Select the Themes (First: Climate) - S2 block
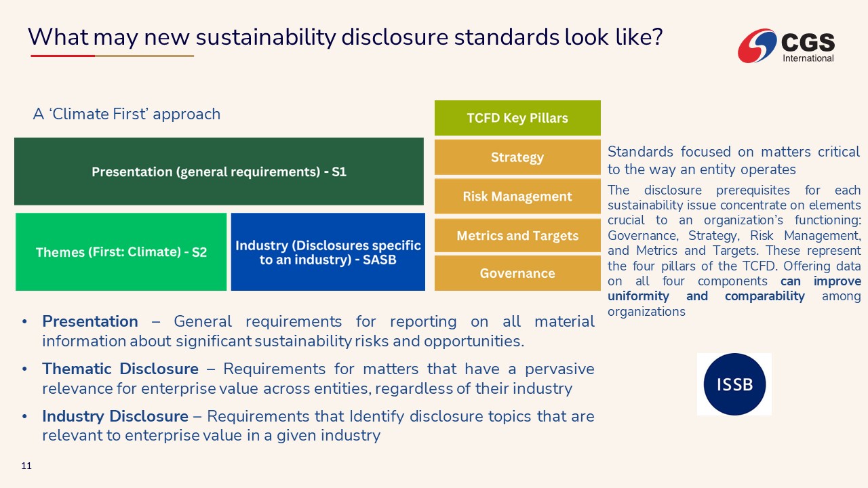This screenshot has width=868, height=488. click(121, 252)
